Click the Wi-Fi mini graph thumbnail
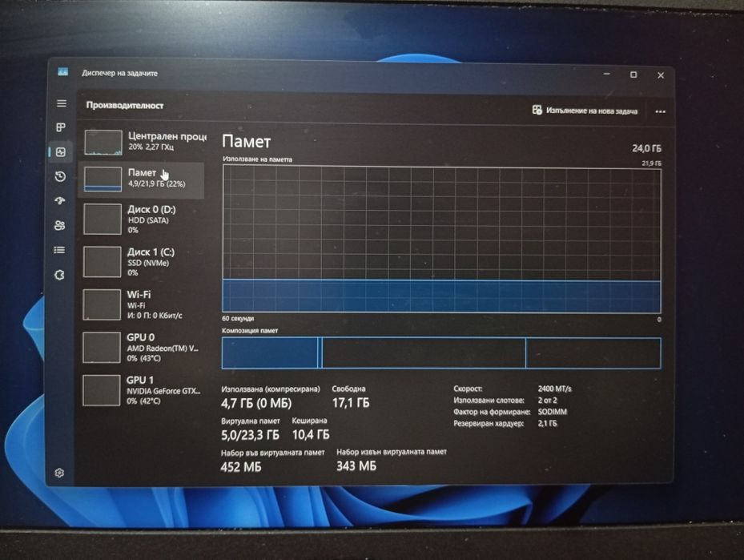Screen dimensions: 744x560 (x=102, y=304)
